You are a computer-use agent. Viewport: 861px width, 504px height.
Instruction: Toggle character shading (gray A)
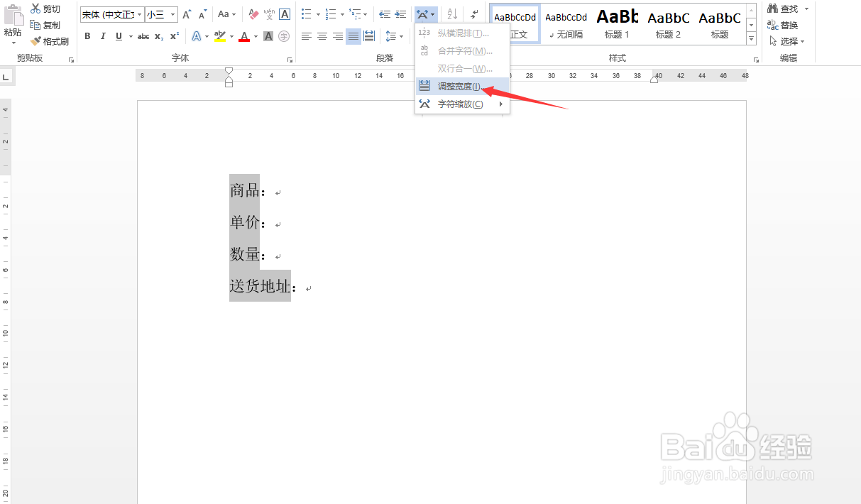coord(268,36)
